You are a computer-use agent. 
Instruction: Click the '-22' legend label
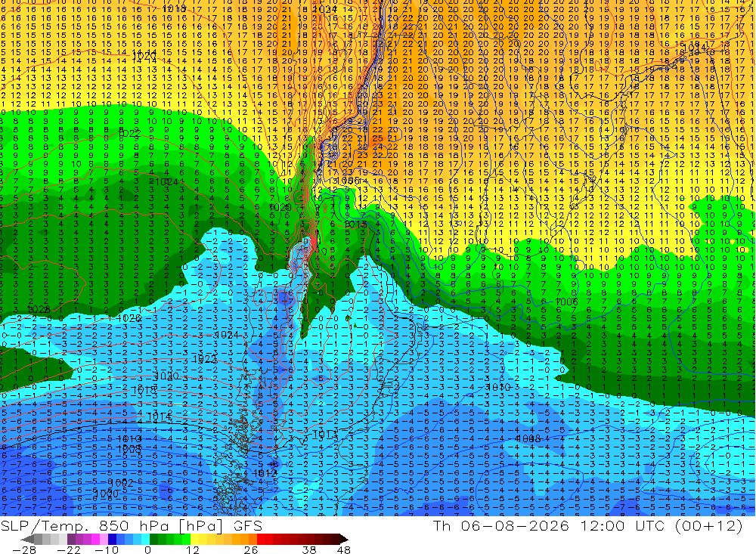(x=69, y=549)
